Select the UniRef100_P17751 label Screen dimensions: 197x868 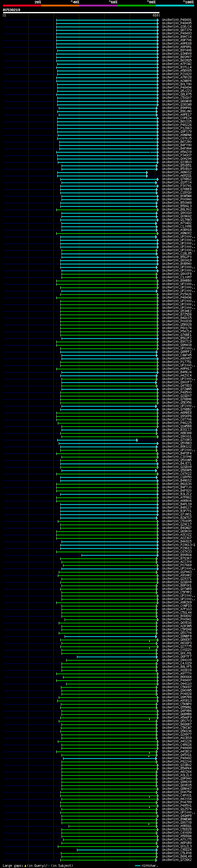(177, 362)
